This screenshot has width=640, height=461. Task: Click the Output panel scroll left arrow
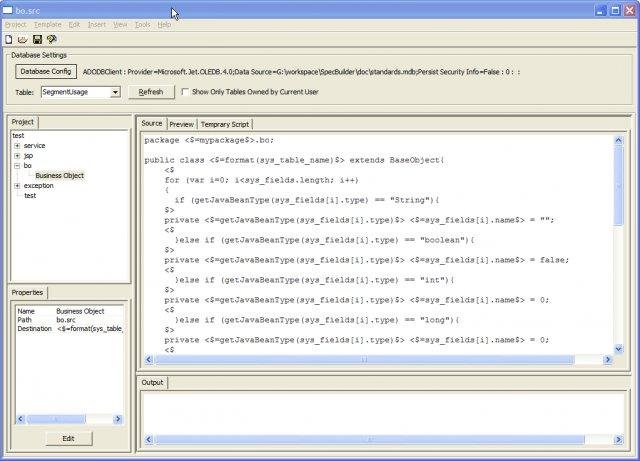coord(149,439)
